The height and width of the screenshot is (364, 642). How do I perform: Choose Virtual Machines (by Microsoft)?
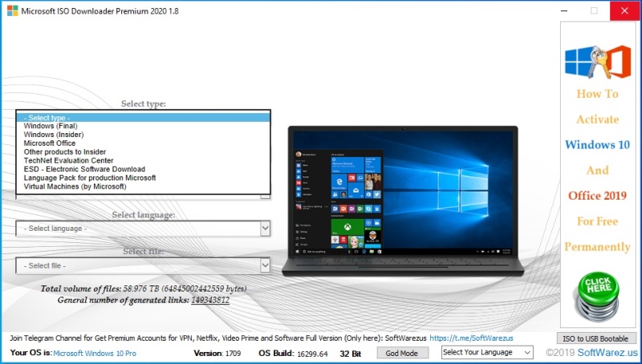click(x=143, y=187)
